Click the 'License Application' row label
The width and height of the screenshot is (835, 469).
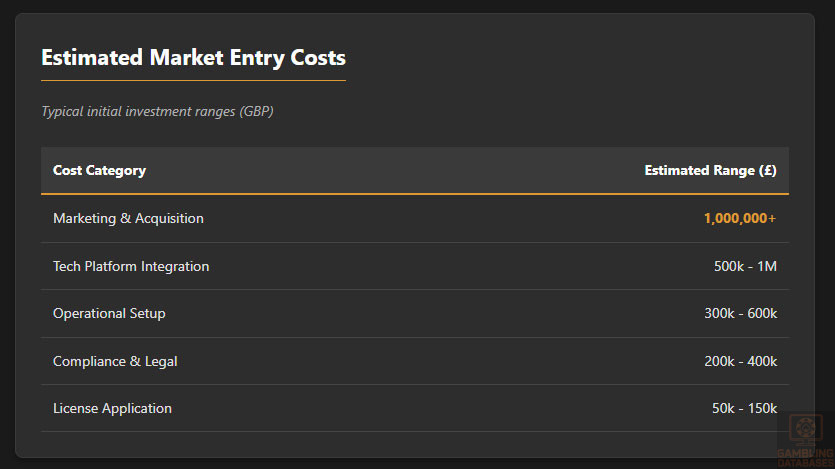pos(112,408)
